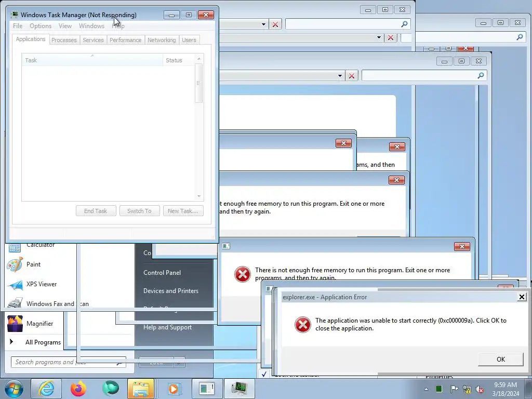Click the End Task button
Screen dimensions: 532x399
pyautogui.click(x=96, y=211)
